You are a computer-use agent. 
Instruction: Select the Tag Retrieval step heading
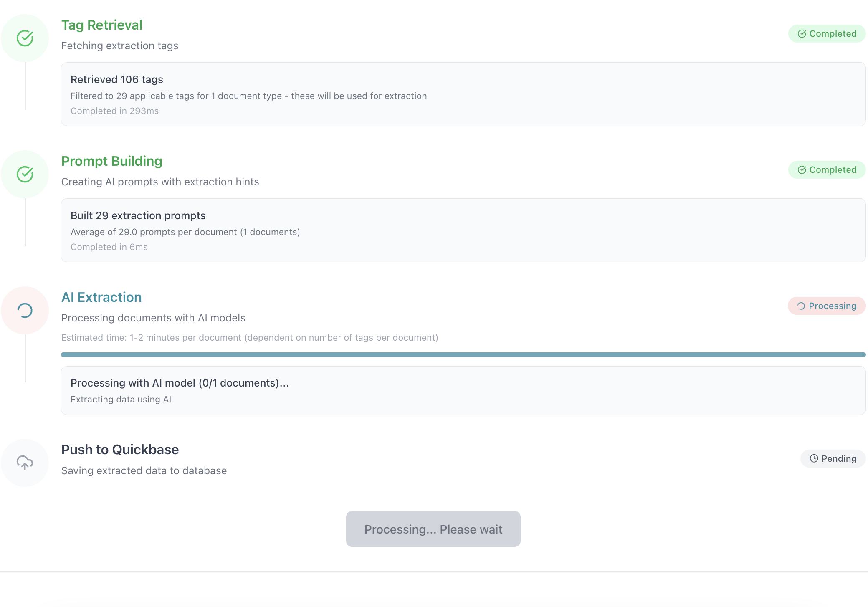[102, 25]
